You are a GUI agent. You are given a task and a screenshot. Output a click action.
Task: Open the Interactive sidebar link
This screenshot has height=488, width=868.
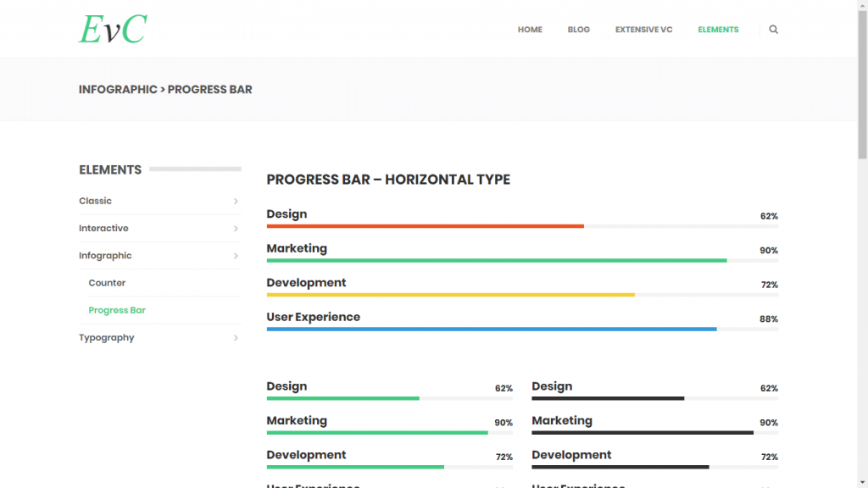tap(103, 228)
